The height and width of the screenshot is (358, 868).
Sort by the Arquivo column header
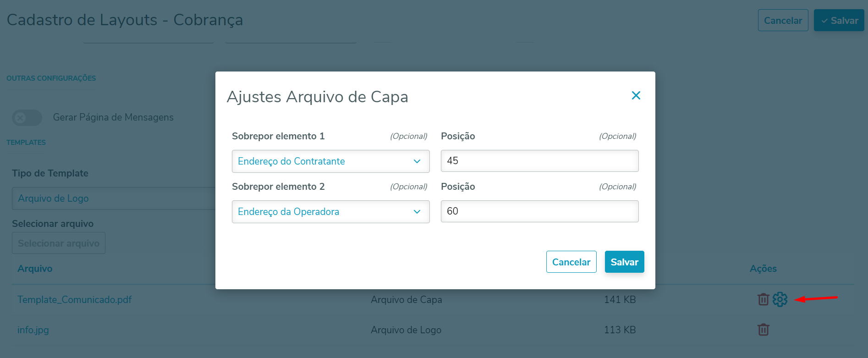pyautogui.click(x=35, y=269)
